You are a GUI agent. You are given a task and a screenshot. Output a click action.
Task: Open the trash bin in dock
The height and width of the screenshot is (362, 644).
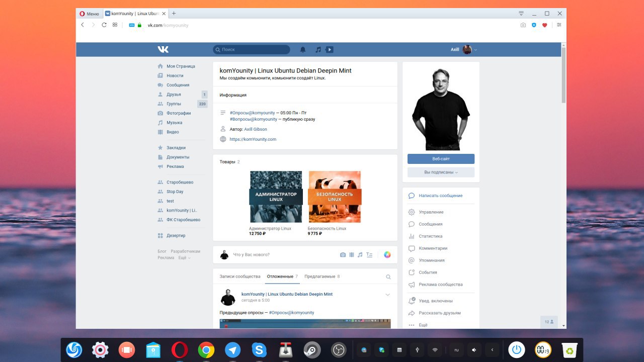coord(570,350)
